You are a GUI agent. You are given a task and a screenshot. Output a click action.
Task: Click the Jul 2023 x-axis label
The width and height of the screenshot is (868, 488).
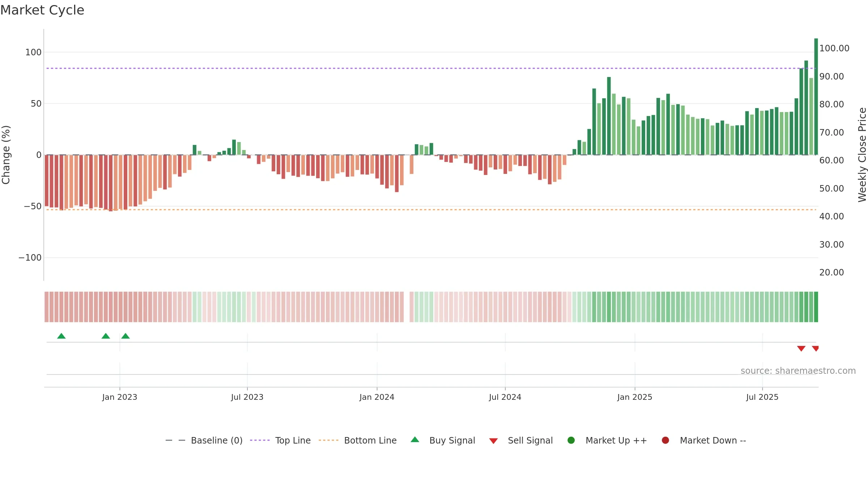pos(247,397)
